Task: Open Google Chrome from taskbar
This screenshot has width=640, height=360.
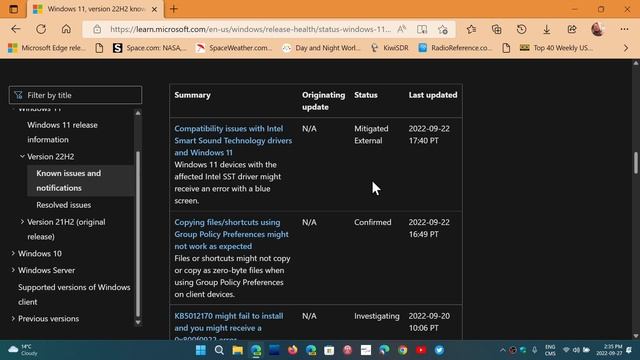Action: [403, 350]
